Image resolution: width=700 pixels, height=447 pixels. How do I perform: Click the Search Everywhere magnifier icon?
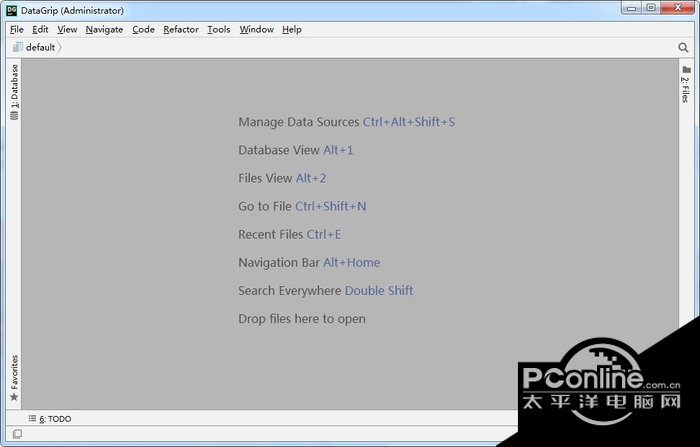[x=683, y=47]
